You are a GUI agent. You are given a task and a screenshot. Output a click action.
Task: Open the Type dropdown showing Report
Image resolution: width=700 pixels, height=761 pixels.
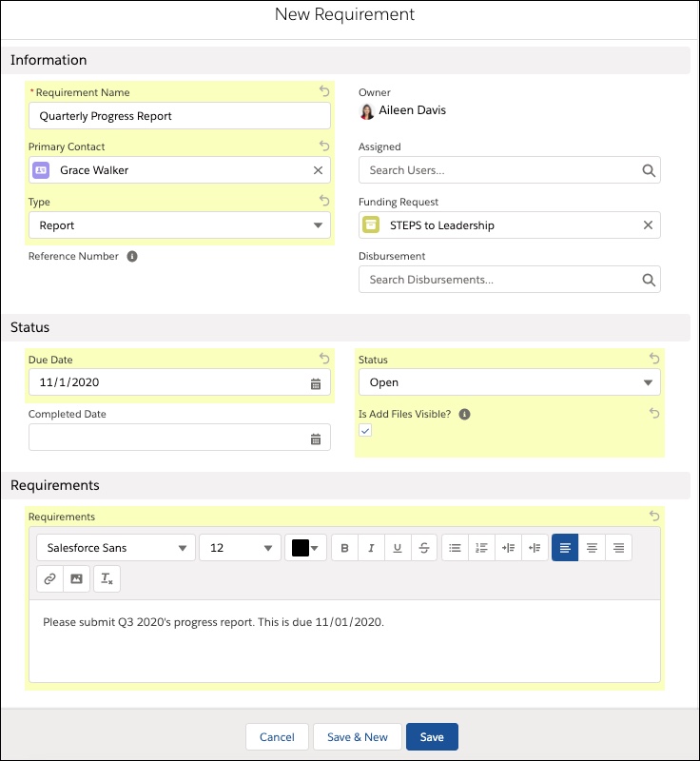coord(180,225)
